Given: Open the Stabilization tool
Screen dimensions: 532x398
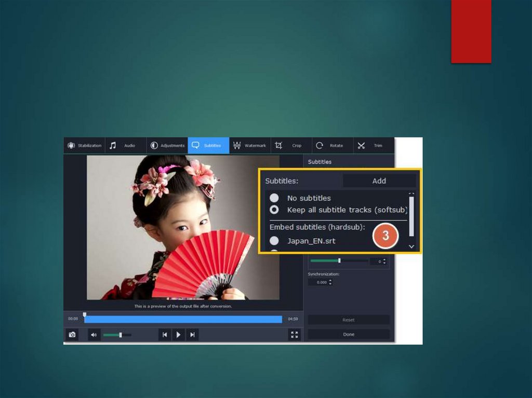Looking at the screenshot, I should 84,146.
